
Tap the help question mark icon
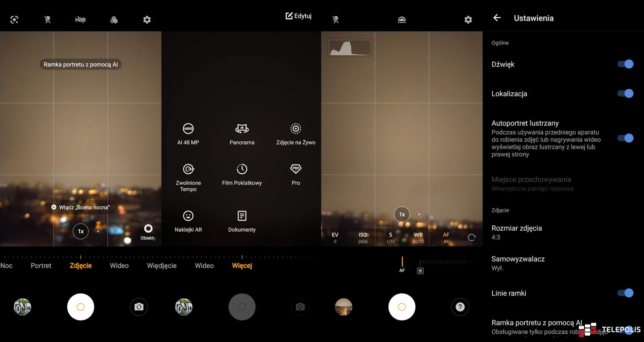tap(460, 307)
